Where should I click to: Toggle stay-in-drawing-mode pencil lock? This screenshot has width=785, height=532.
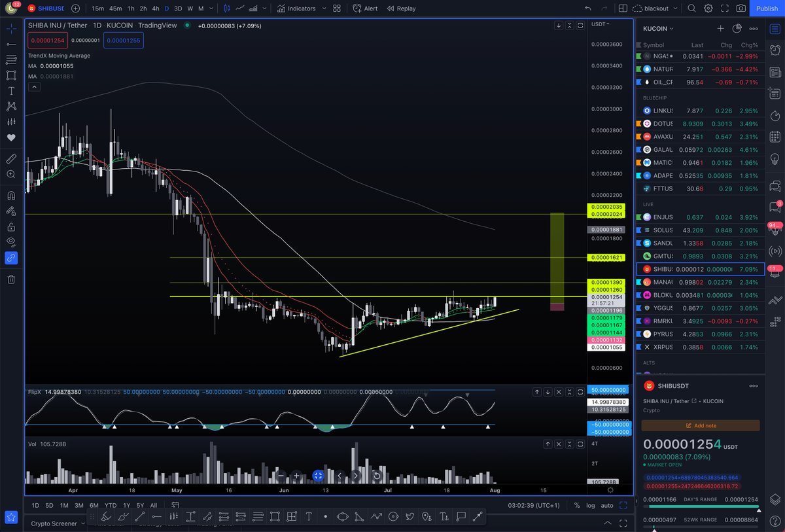point(11,211)
